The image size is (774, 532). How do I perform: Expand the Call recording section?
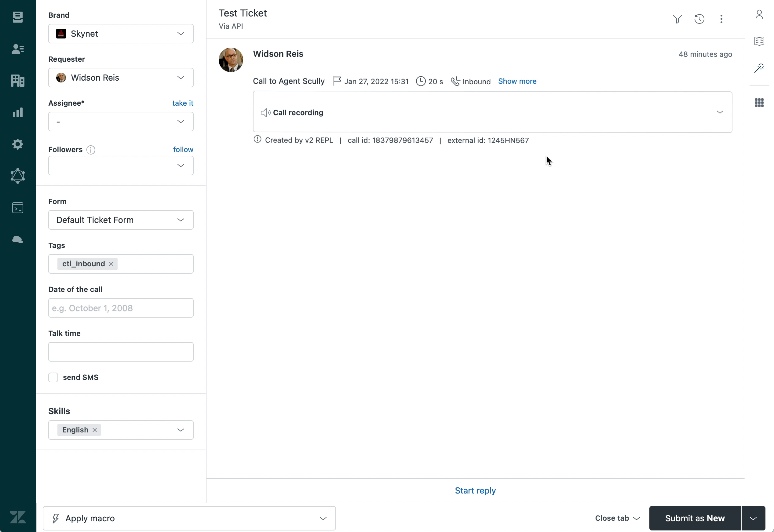(720, 112)
